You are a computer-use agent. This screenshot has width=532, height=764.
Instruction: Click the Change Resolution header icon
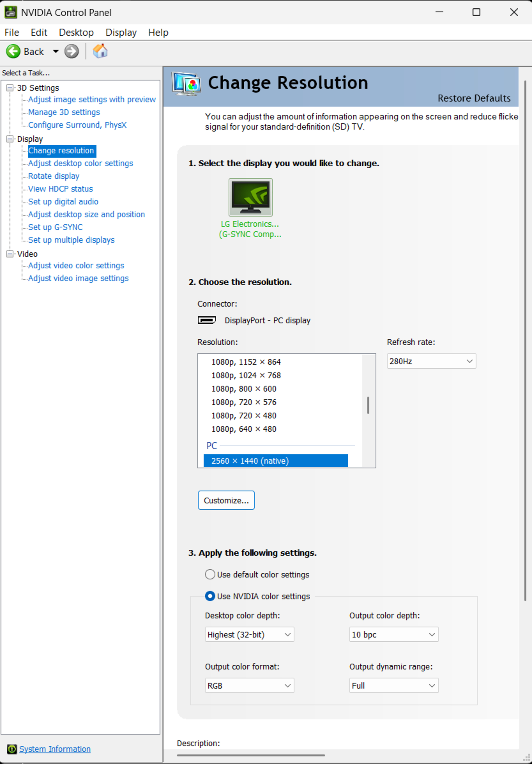(x=186, y=84)
